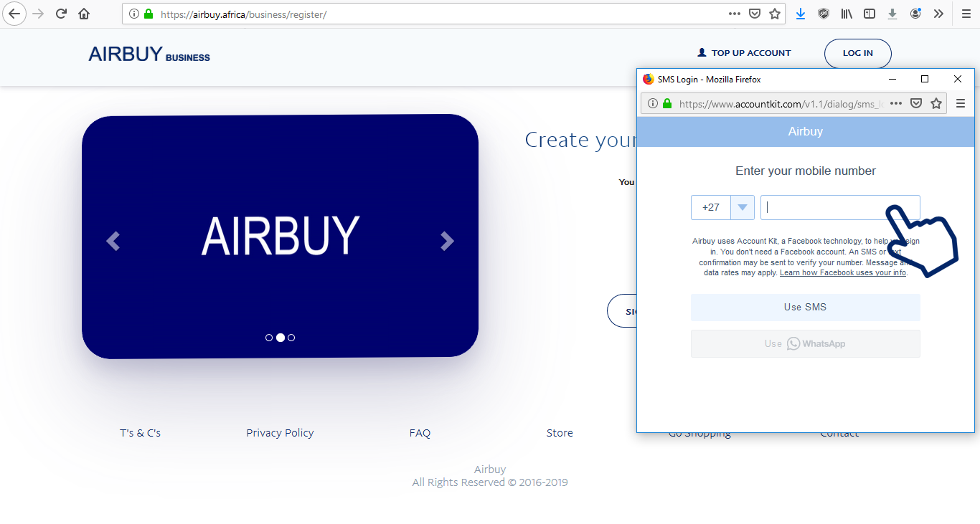Expand the +27 country code dropdown
Viewport: 980px width, 524px height.
click(743, 208)
